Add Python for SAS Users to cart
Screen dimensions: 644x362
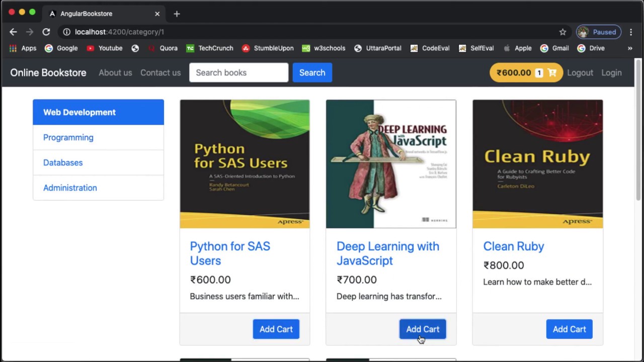pos(276,329)
